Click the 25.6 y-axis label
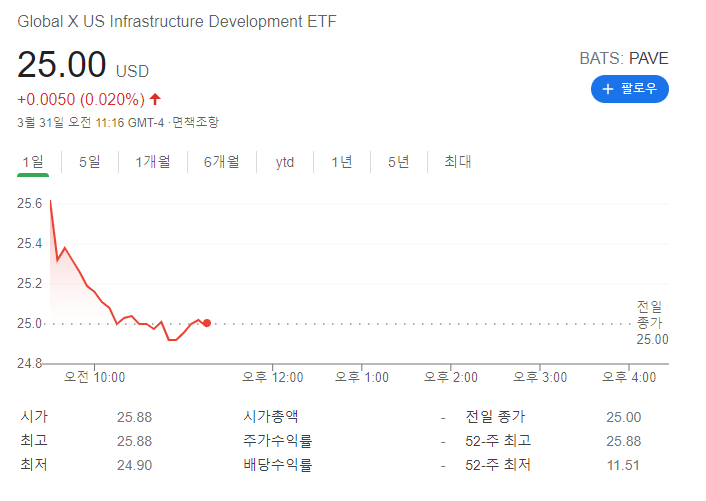This screenshot has width=706, height=501. point(29,203)
